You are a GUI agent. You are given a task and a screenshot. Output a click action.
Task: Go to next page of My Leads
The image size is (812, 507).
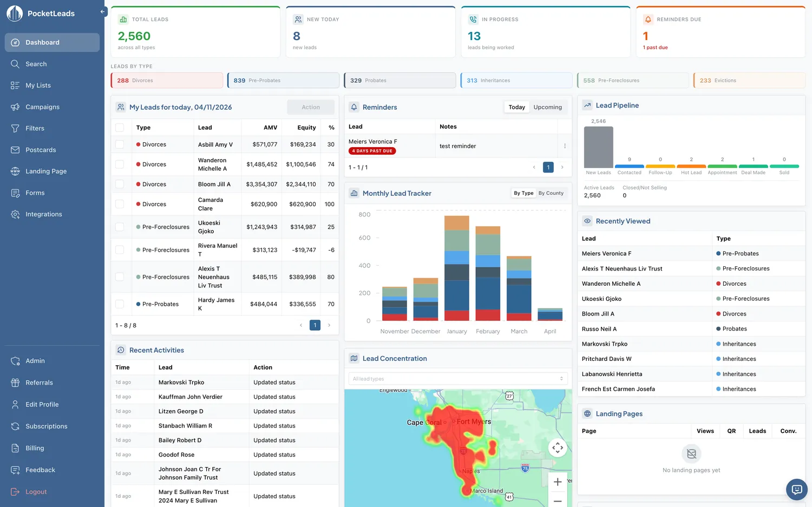pyautogui.click(x=329, y=325)
